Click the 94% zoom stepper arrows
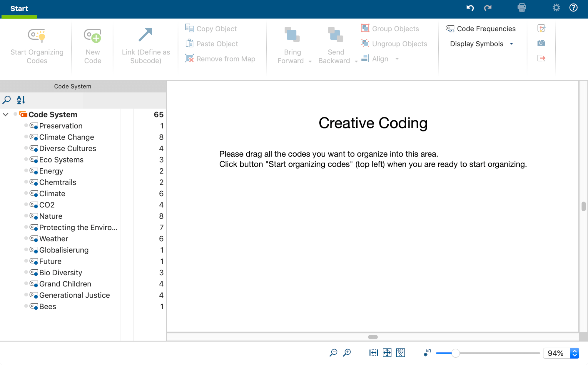This screenshot has width=588, height=365. pyautogui.click(x=575, y=353)
